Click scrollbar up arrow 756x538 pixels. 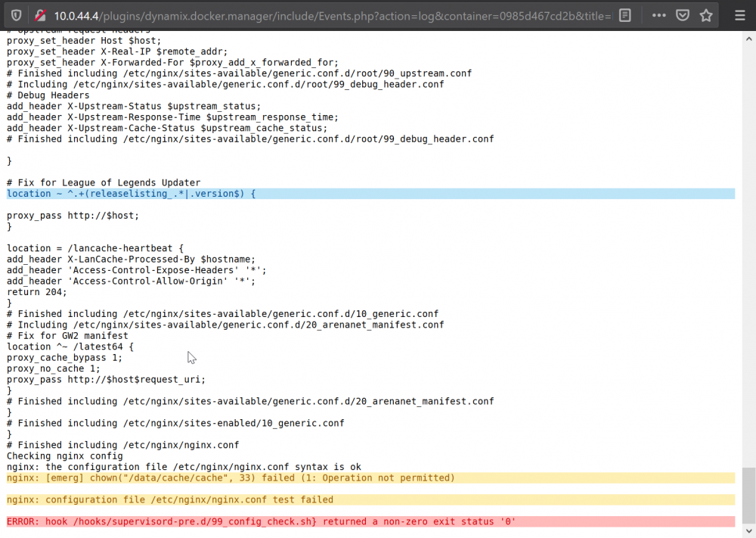tap(748, 39)
